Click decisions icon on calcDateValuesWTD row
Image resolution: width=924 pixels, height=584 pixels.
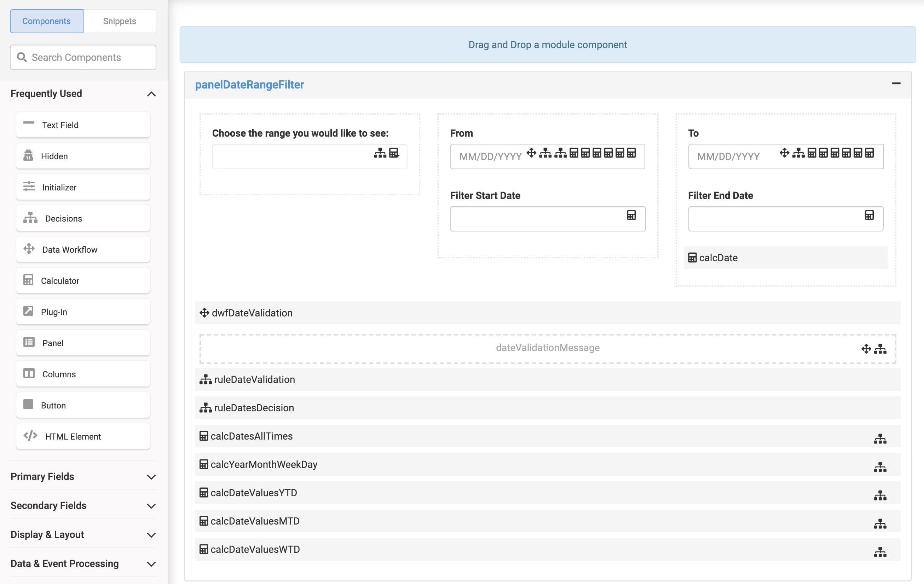click(x=880, y=552)
